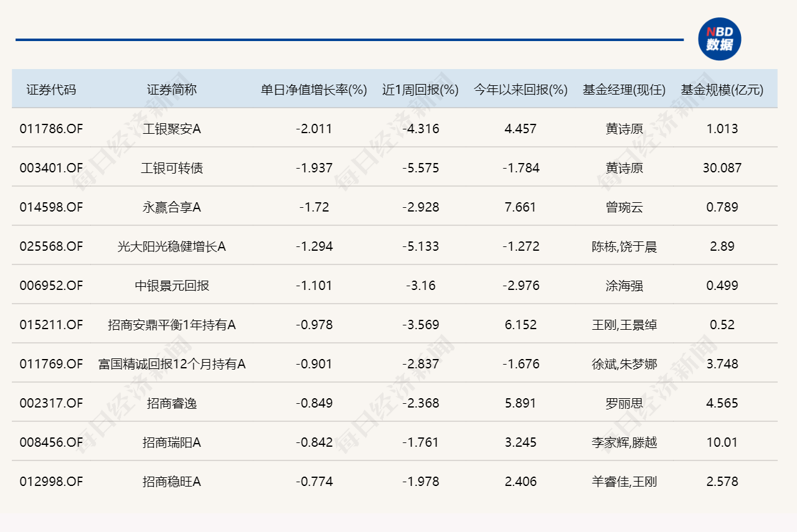Click the year-to-date return 4.457
Image resolution: width=797 pixels, height=532 pixels.
[521, 129]
